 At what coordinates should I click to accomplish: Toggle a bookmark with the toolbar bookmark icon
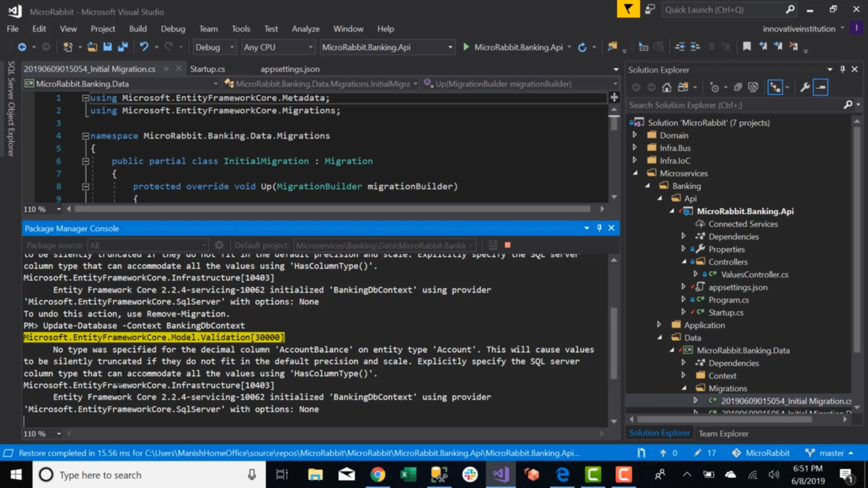746,47
